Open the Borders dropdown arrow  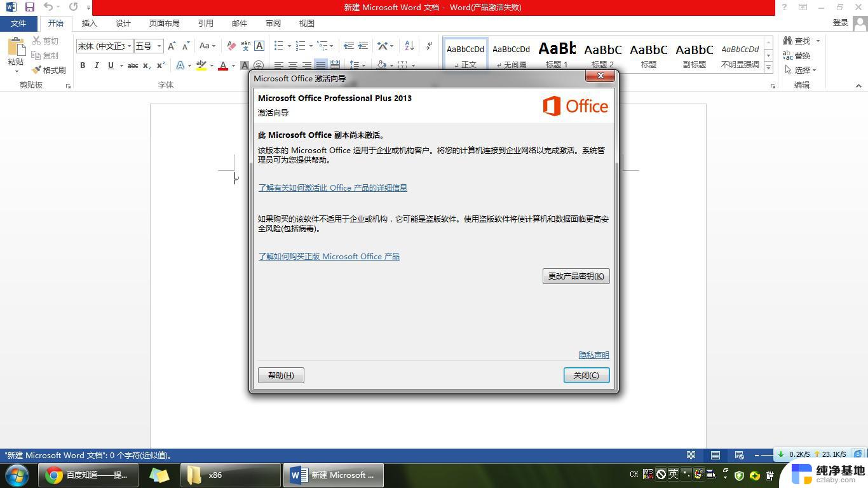[413, 65]
